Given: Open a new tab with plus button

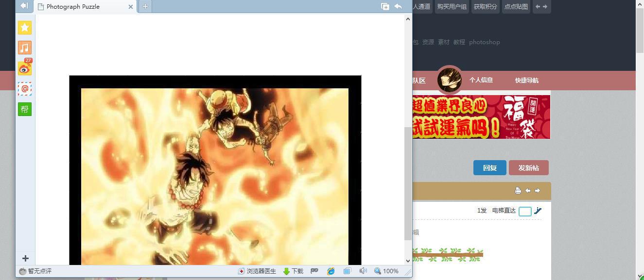Looking at the screenshot, I should [145, 6].
